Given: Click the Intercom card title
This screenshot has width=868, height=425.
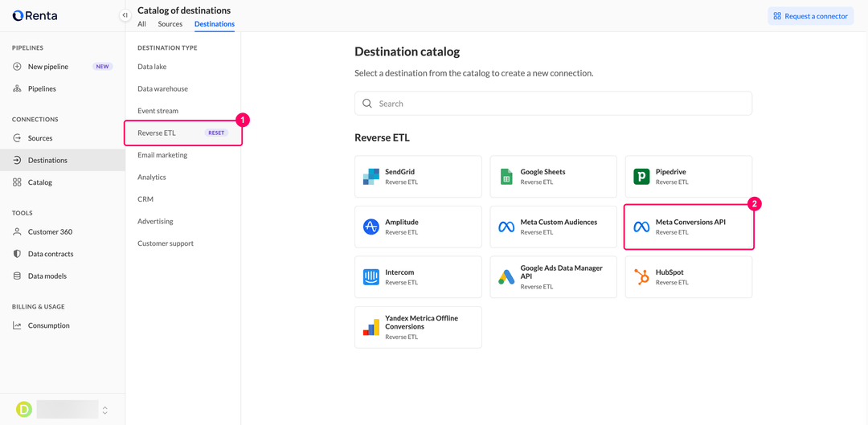Looking at the screenshot, I should click(x=399, y=272).
